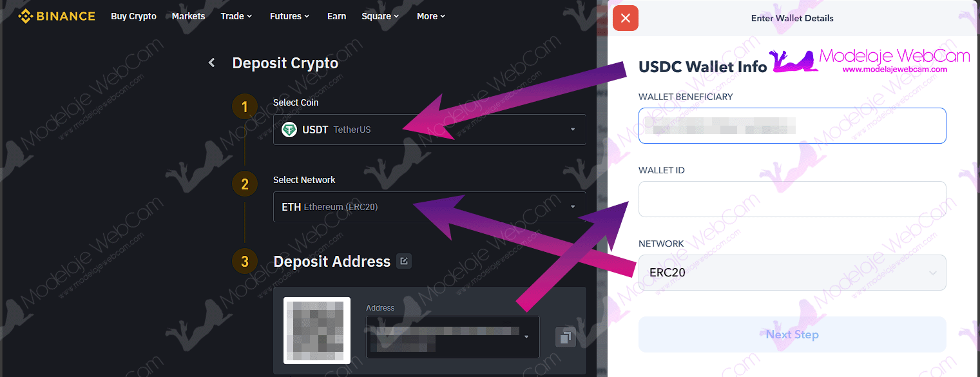This screenshot has height=377, width=980.
Task: Click step 2 number badge
Action: 244,184
